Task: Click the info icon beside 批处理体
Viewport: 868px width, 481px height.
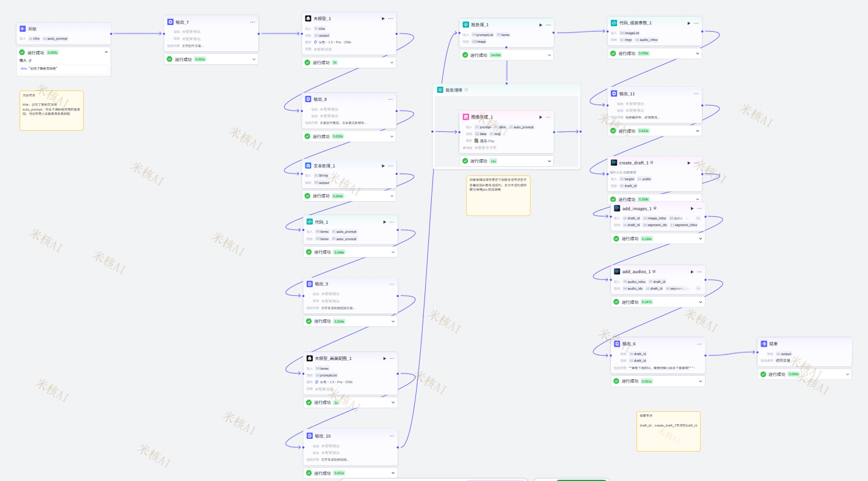Action: tap(466, 90)
